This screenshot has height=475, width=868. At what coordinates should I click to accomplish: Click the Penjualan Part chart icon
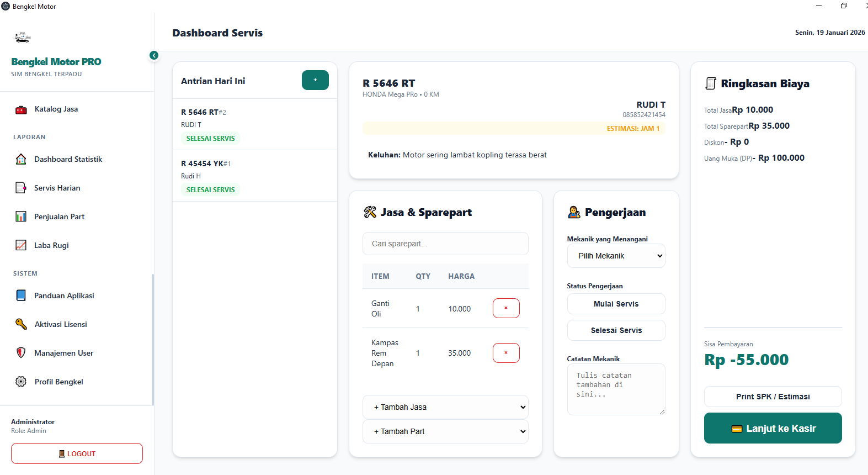(21, 217)
